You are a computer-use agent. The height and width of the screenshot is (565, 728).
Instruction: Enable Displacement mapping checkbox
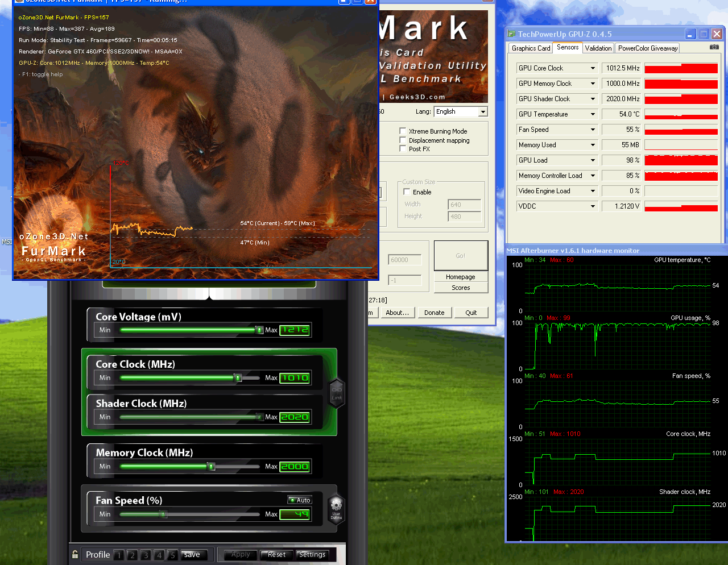pos(403,140)
